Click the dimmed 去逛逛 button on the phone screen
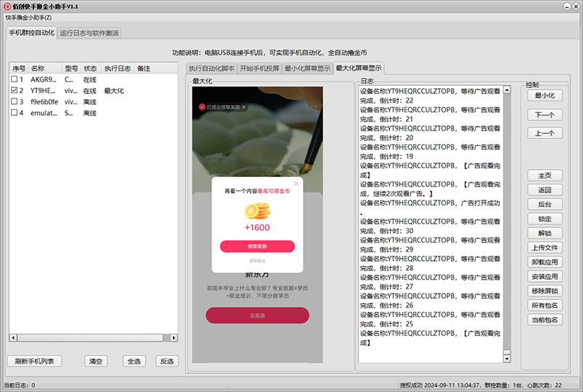 pyautogui.click(x=257, y=315)
